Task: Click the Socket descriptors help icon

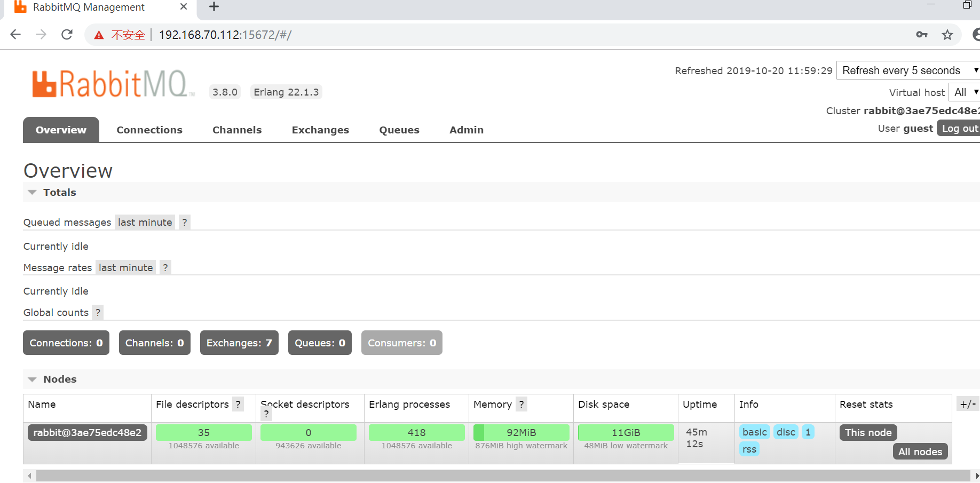Action: pos(266,414)
